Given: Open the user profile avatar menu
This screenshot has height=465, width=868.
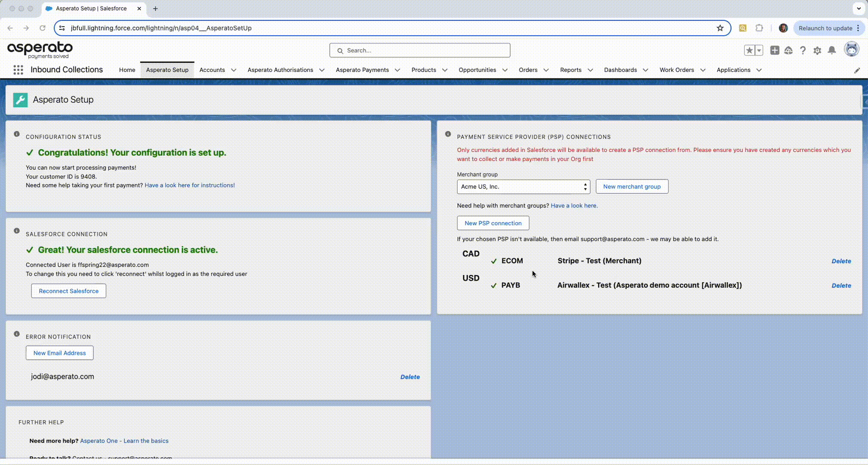Looking at the screenshot, I should (x=851, y=50).
